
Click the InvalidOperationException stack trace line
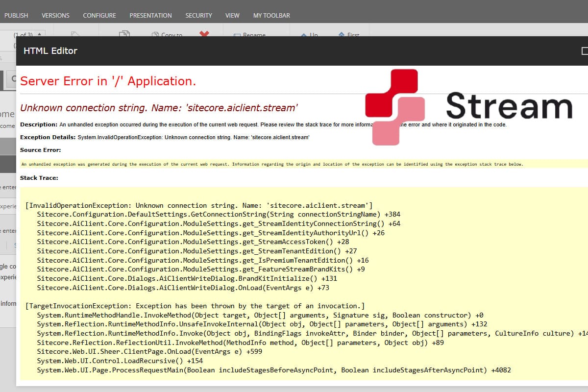[x=199, y=205]
